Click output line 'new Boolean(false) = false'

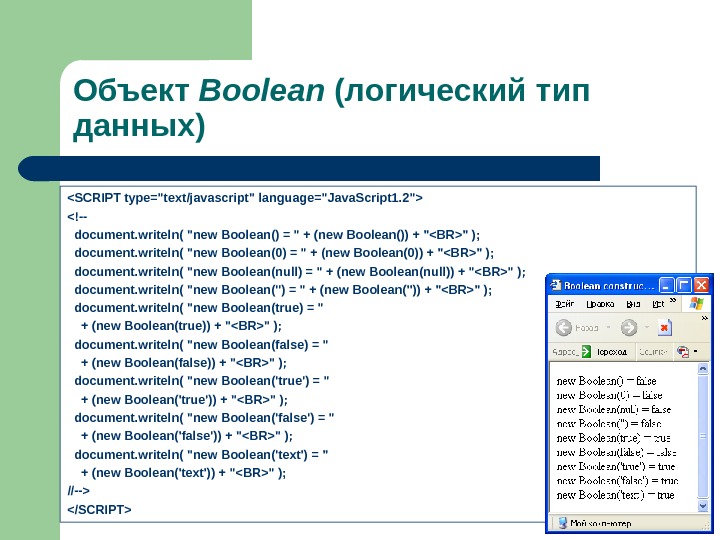[x=616, y=452]
